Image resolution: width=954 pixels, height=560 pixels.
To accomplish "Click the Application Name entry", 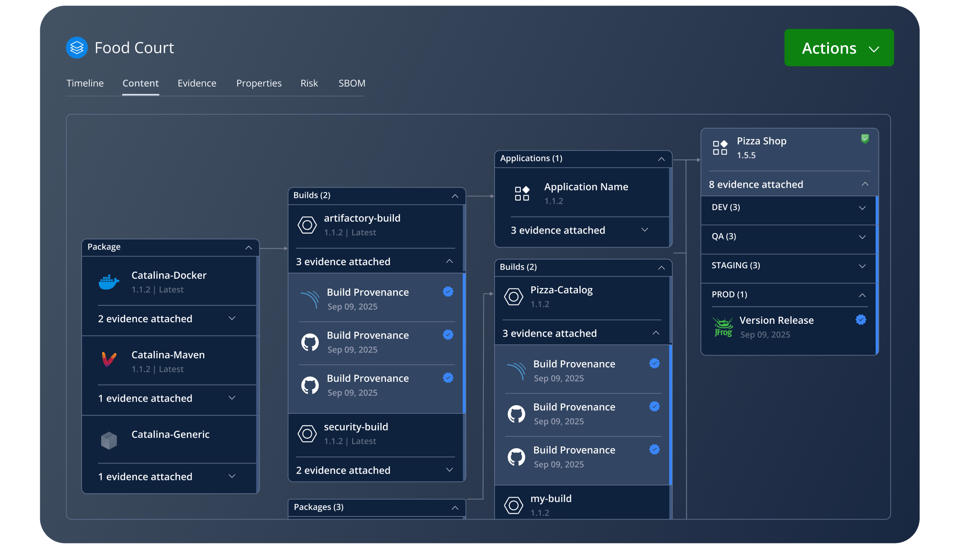I will tap(586, 187).
